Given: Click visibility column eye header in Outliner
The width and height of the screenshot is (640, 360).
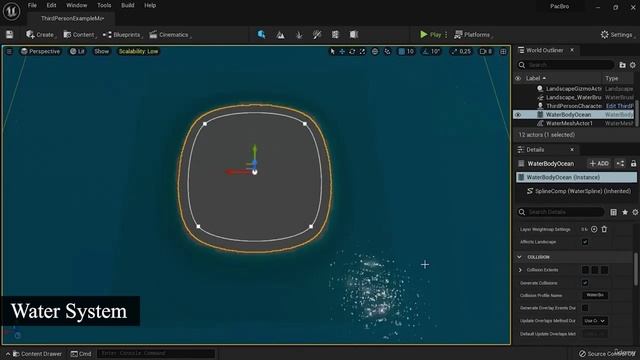Looking at the screenshot, I should (518, 78).
